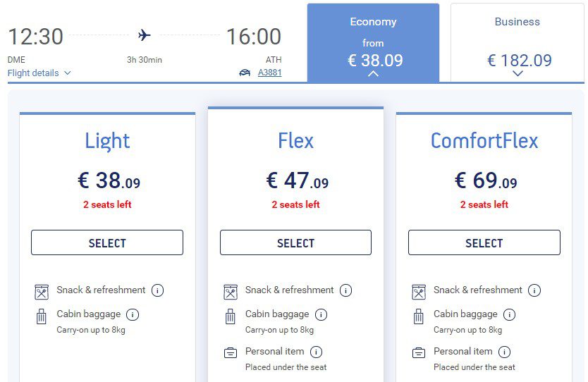Click info icon next to Light Snack & refreshment
The width and height of the screenshot is (588, 382).
tap(157, 290)
